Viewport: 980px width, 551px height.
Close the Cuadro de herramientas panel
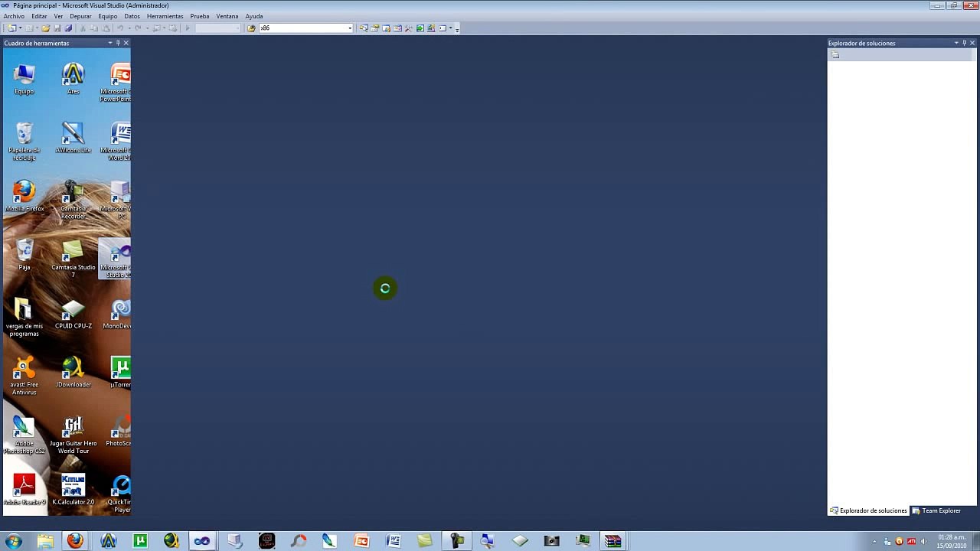(x=126, y=43)
